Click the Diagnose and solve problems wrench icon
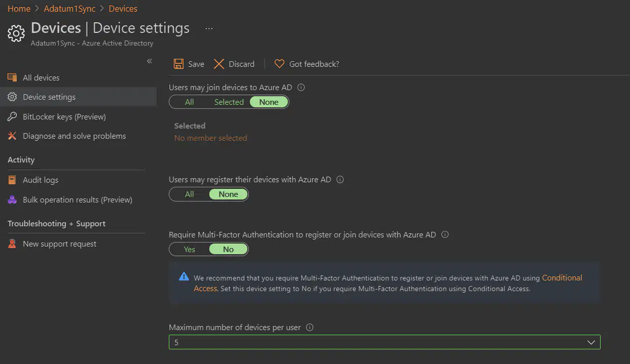 12,136
